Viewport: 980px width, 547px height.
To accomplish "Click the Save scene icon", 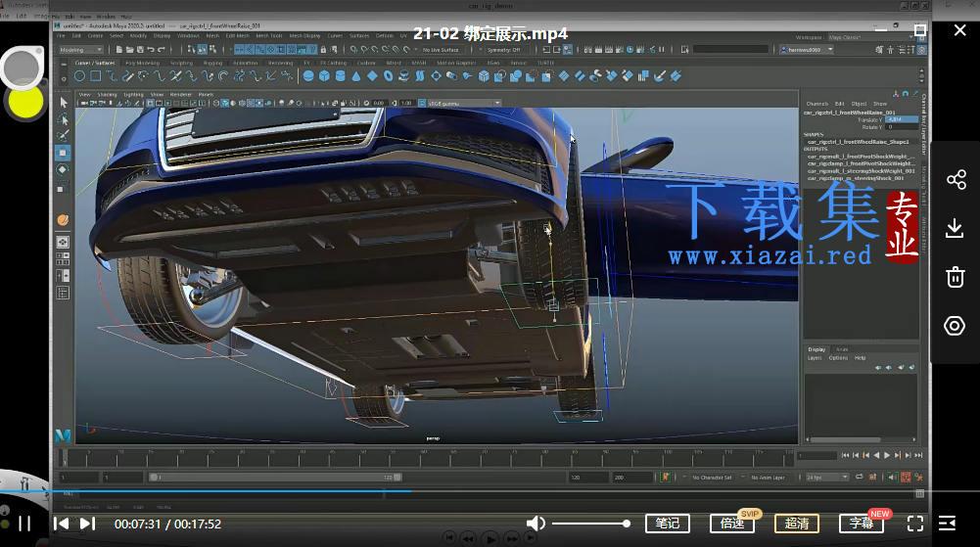I will coord(140,49).
